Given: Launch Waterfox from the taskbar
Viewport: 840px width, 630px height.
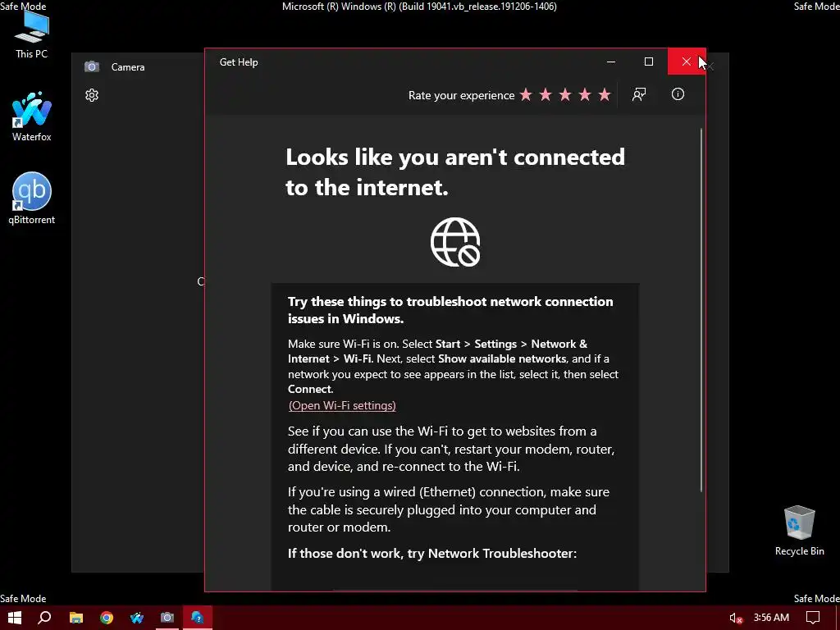Looking at the screenshot, I should point(137,618).
